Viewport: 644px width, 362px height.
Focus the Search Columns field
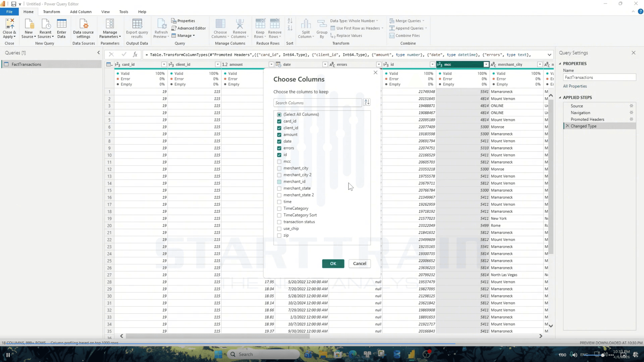pyautogui.click(x=317, y=103)
